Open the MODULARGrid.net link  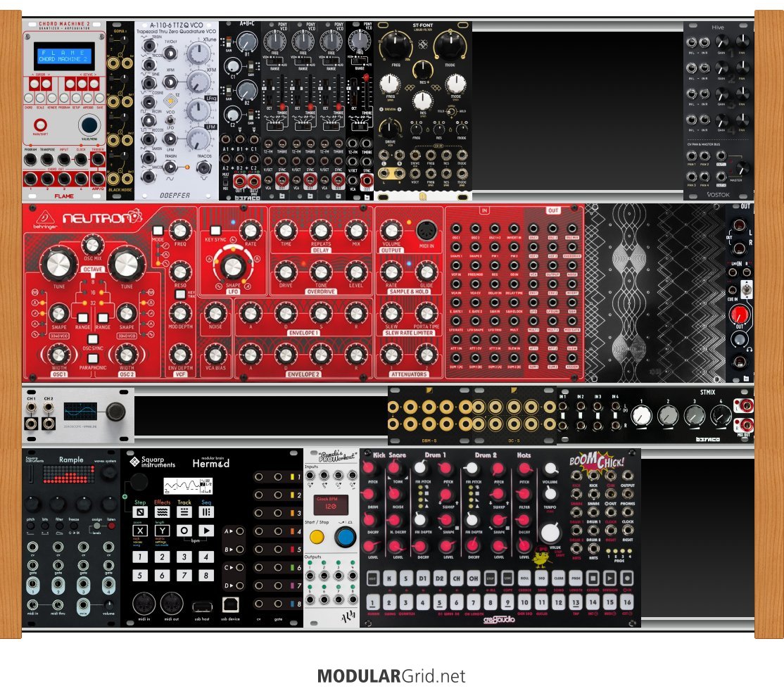(391, 676)
